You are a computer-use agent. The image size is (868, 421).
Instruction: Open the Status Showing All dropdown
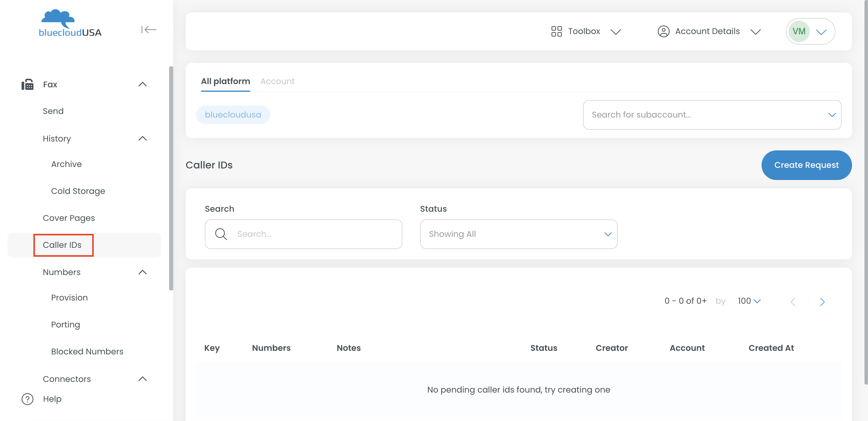coord(518,234)
